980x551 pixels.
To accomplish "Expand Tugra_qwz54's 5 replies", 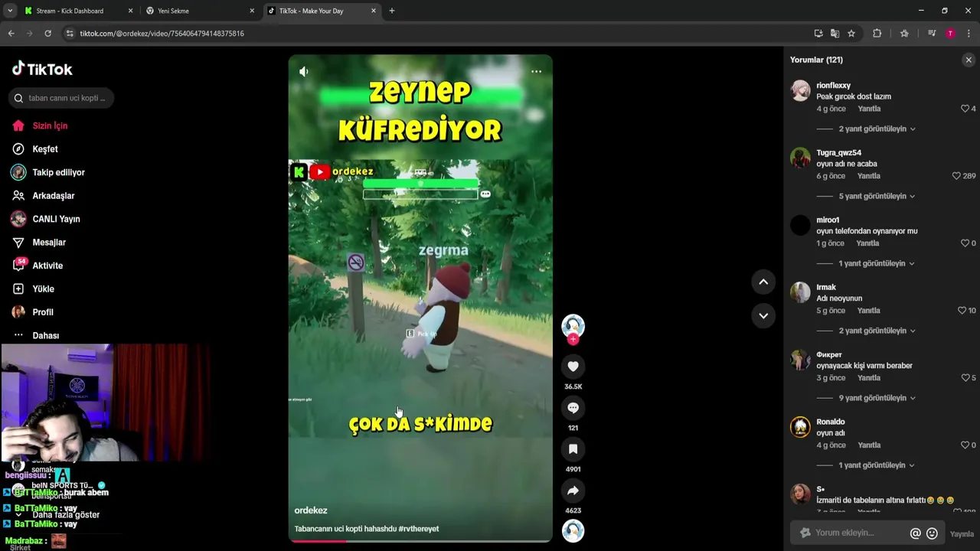I will tap(877, 196).
